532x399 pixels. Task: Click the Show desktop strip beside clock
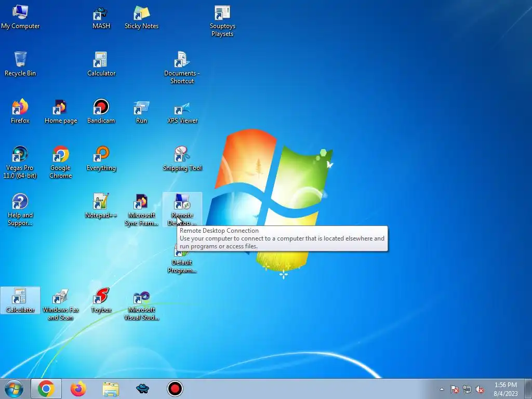(x=528, y=389)
